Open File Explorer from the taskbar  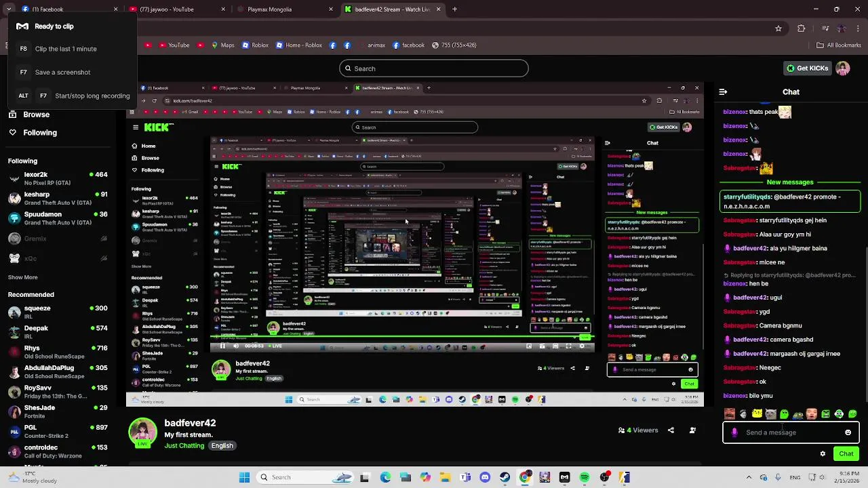click(445, 477)
